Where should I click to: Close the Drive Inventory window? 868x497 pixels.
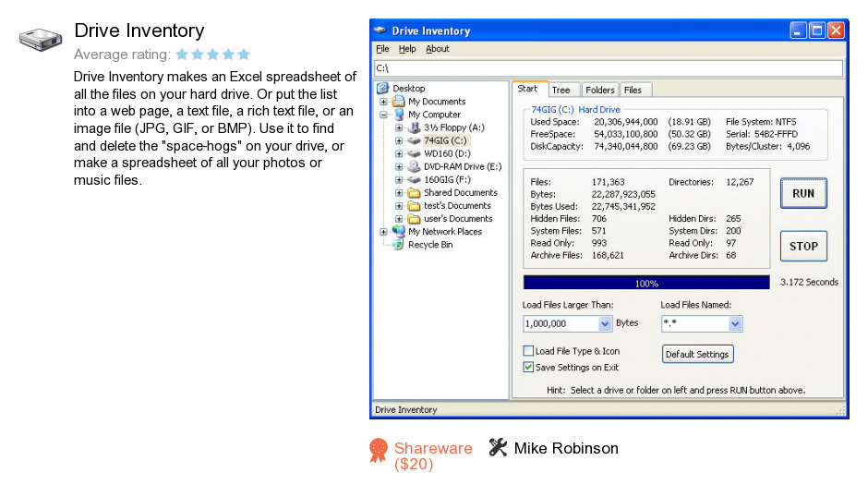[x=836, y=30]
